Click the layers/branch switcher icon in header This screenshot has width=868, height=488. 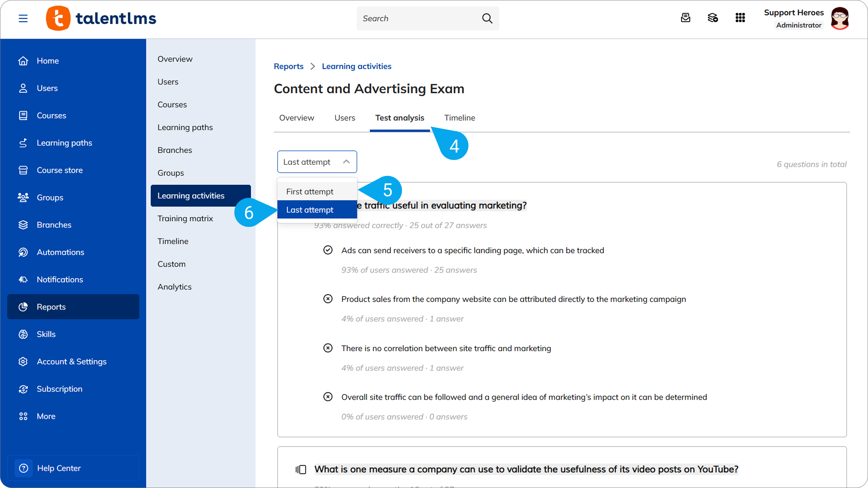tap(713, 18)
